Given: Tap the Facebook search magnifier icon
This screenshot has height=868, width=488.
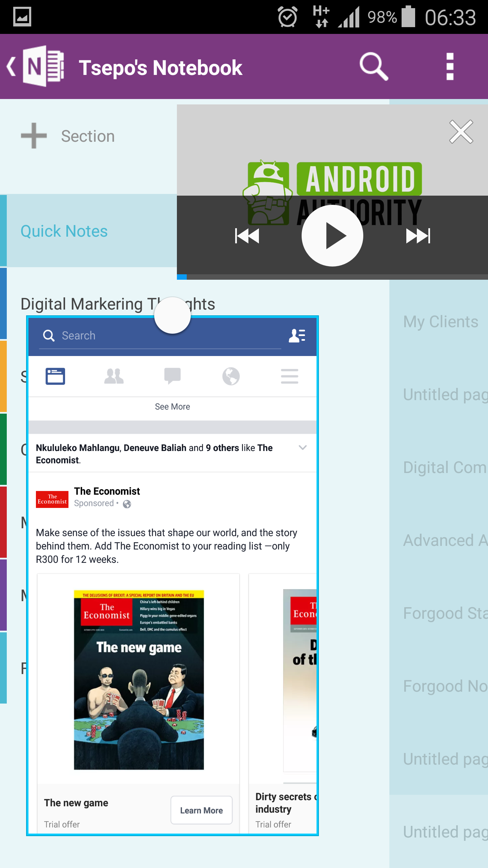Looking at the screenshot, I should tap(49, 335).
